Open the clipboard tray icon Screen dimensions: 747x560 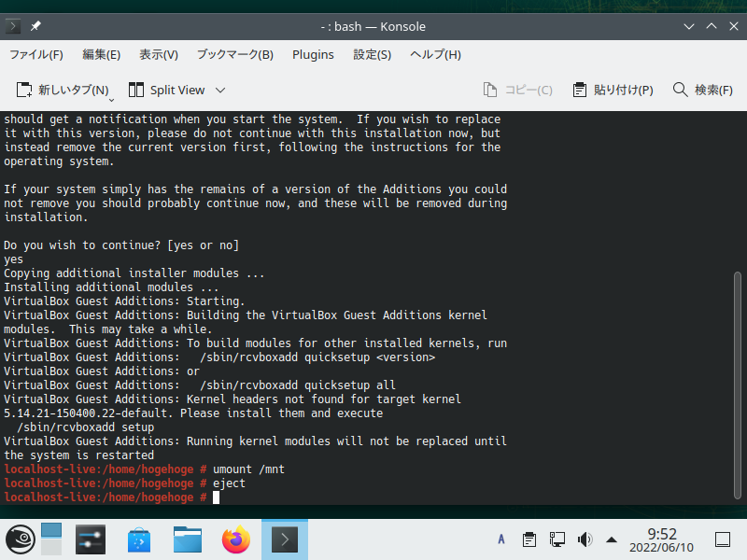pyautogui.click(x=529, y=539)
